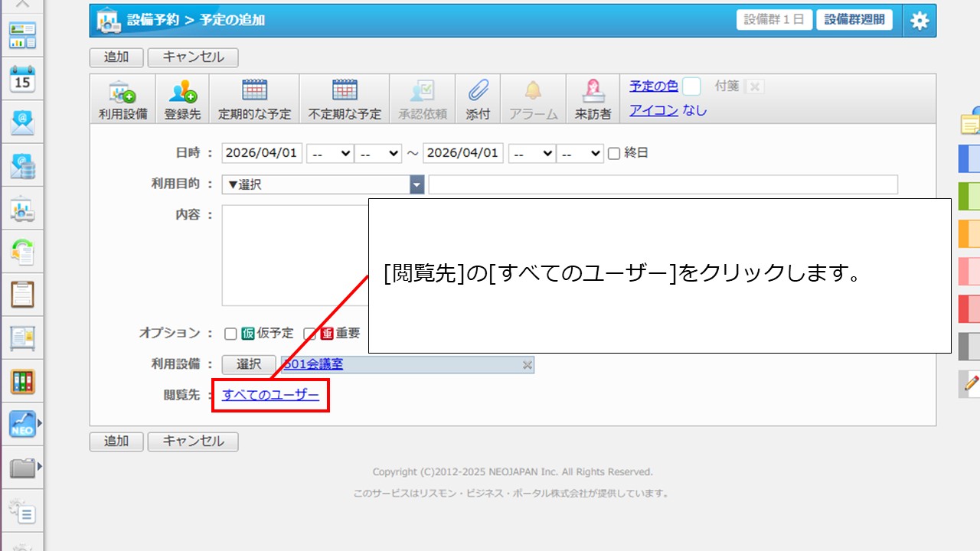Enable the 終日 all-day checkbox

pyautogui.click(x=613, y=153)
